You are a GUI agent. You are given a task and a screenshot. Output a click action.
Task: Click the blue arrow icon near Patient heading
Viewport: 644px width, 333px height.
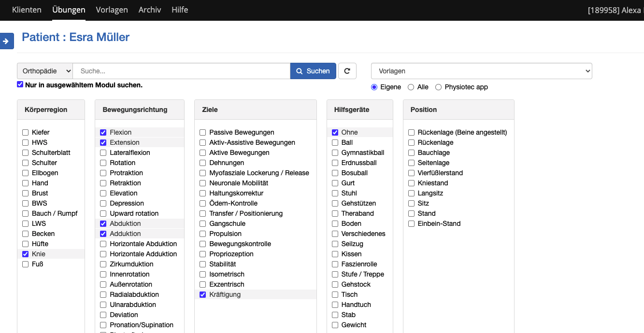click(7, 41)
